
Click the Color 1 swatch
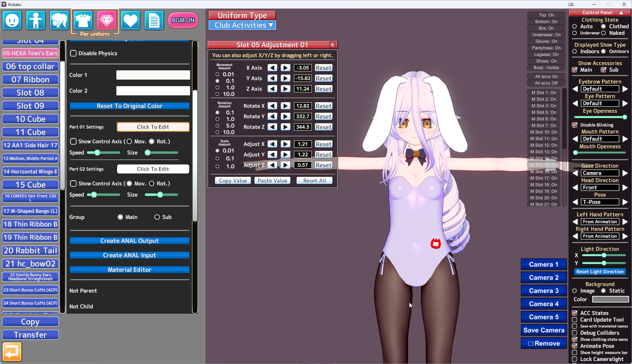click(153, 75)
